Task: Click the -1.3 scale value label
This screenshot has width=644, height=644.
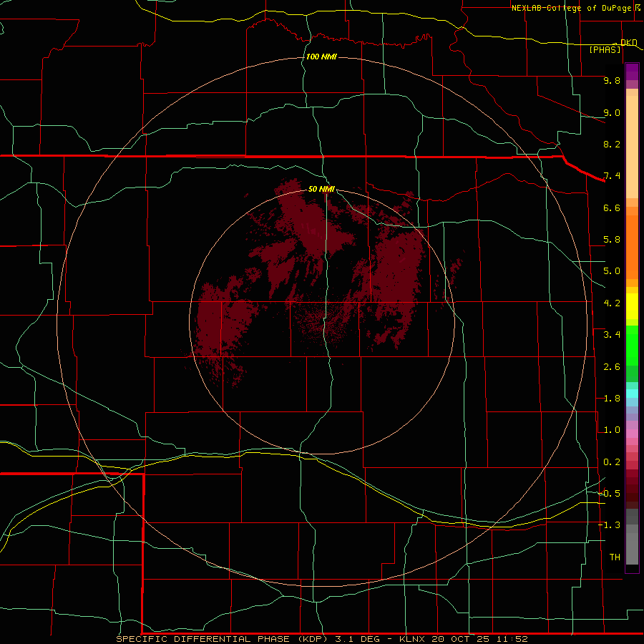Action: coord(609,525)
